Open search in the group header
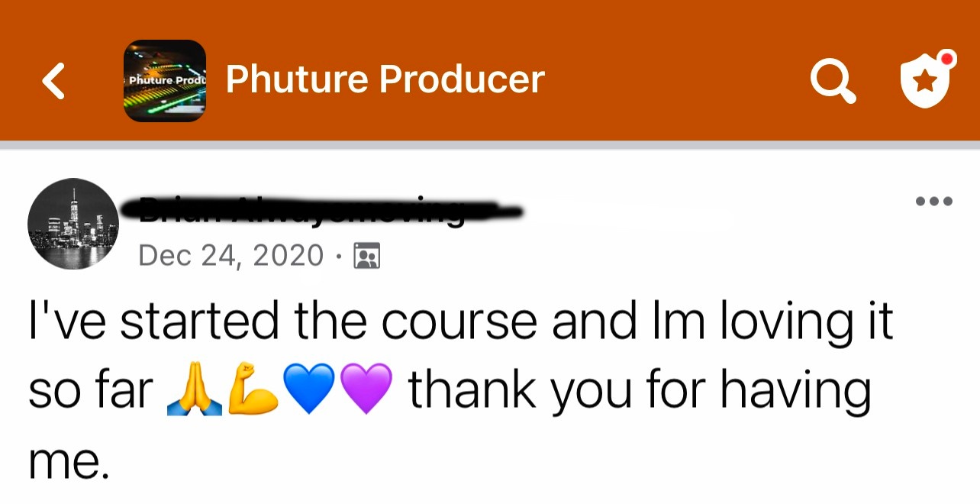Viewport: 980px width, 504px height. tap(833, 81)
